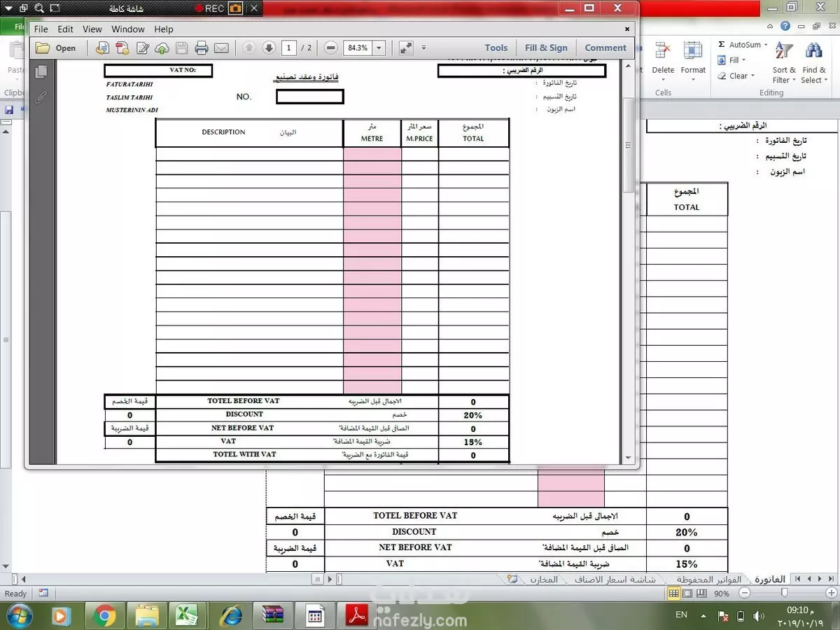The image size is (840, 630).
Task: Click the recorder magnifier zoom icon
Action: click(x=39, y=8)
